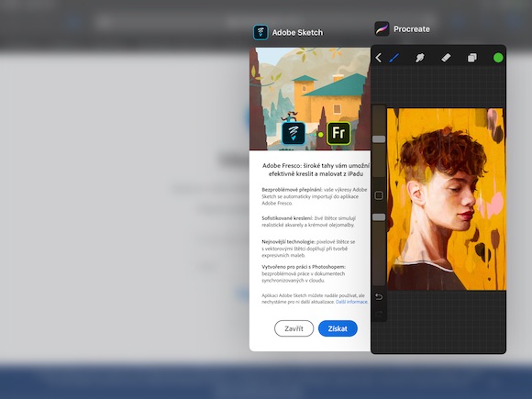The width and height of the screenshot is (532, 399).
Task: Tap the illustrated house banner image
Action: point(310,99)
